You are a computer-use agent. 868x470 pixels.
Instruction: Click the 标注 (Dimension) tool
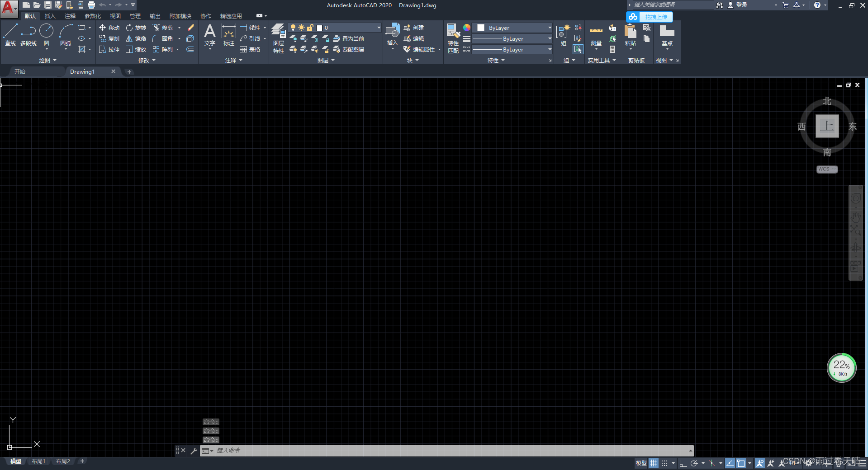click(x=229, y=35)
